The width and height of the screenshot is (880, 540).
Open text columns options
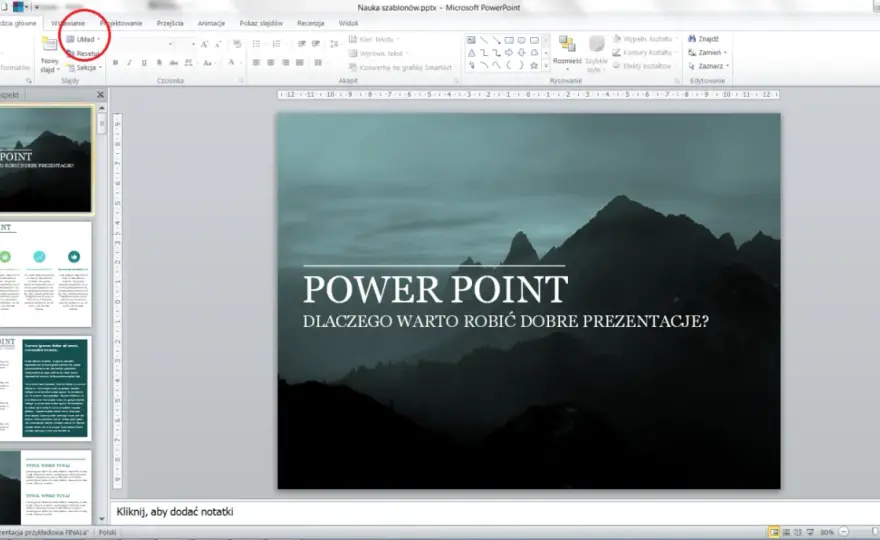tap(319, 63)
